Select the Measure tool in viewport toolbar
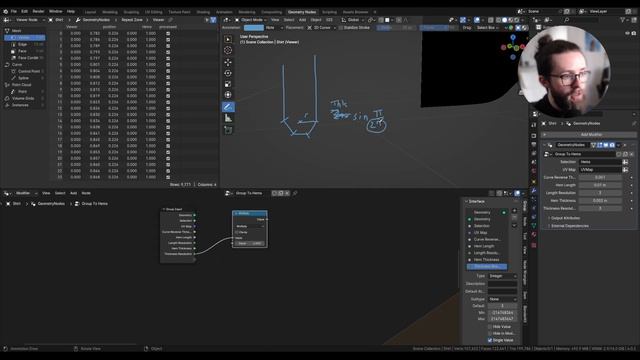The image size is (640, 360). point(228,118)
